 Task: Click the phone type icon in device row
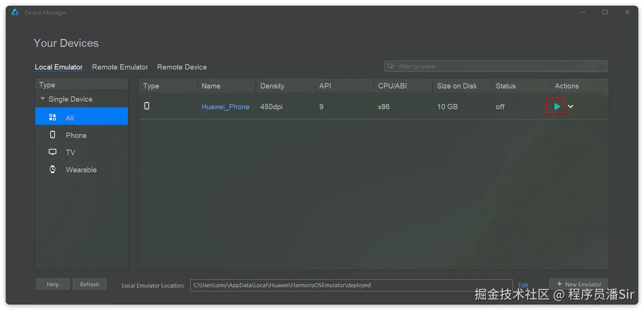147,106
